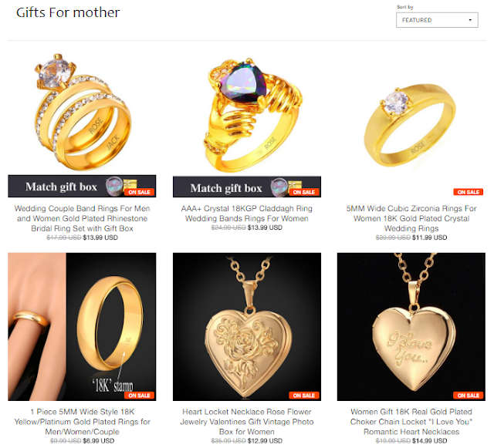Open the Claddagh heart crystal ring image
The height and width of the screenshot is (448, 494).
(247, 123)
